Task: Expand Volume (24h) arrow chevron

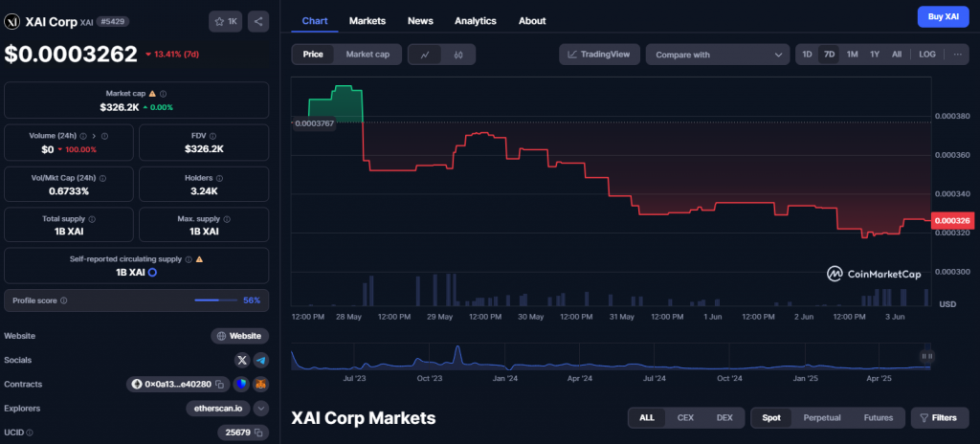Action: click(x=95, y=136)
